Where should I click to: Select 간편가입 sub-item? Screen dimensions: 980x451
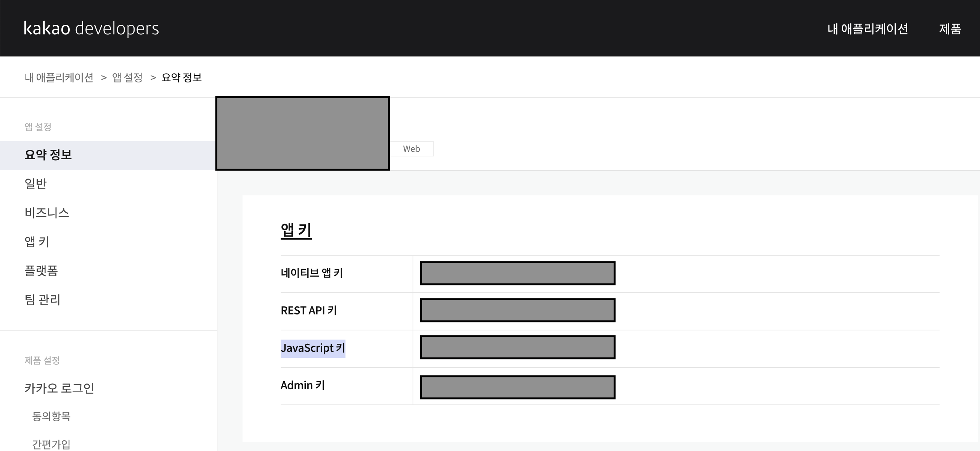[x=51, y=444]
